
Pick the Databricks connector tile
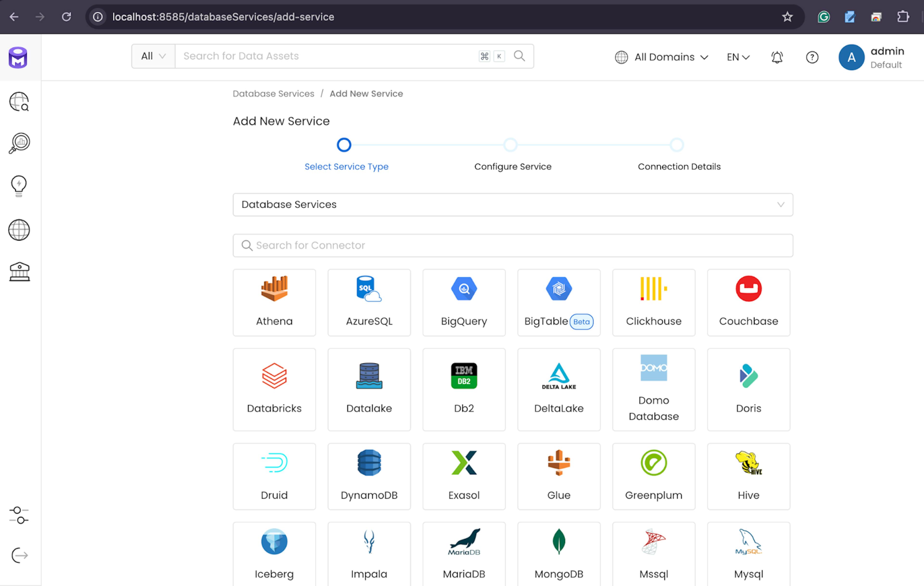point(274,389)
